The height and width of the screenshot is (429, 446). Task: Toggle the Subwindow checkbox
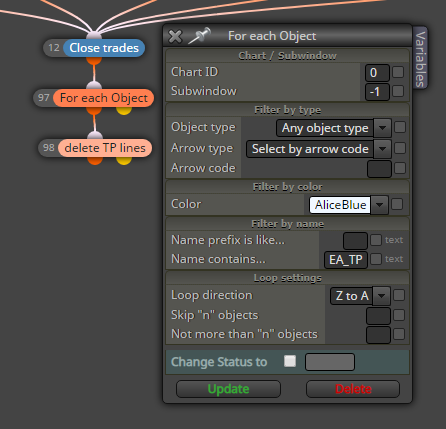pos(398,91)
